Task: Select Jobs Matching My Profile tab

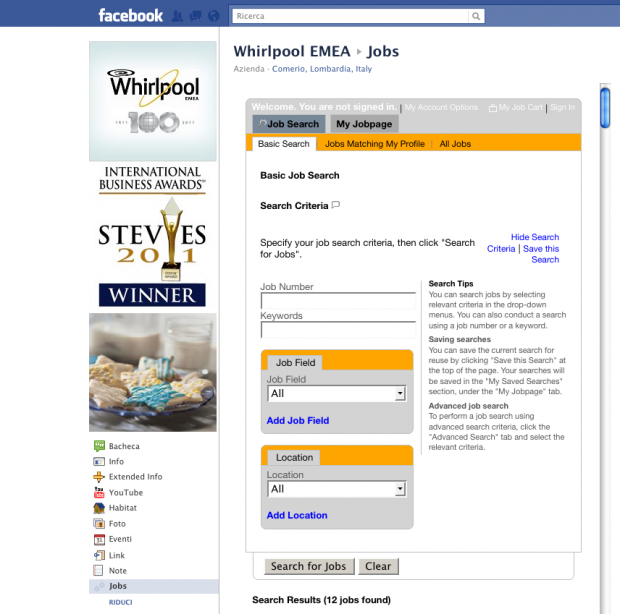Action: (x=374, y=144)
